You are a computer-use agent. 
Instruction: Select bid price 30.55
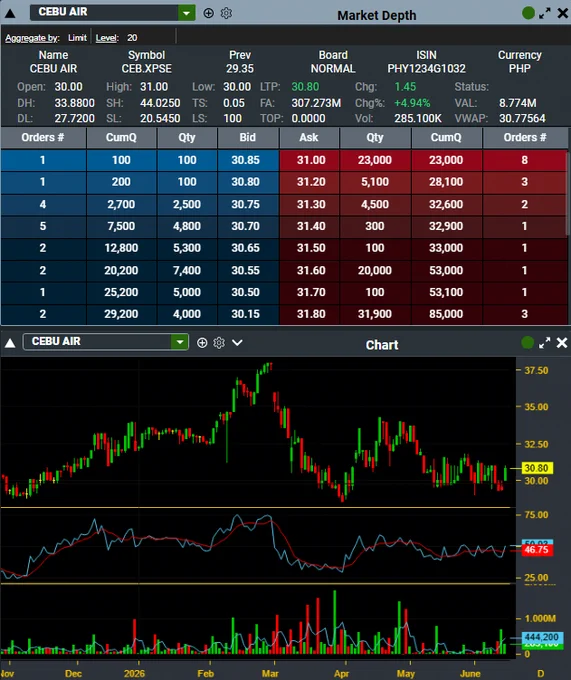click(x=245, y=271)
